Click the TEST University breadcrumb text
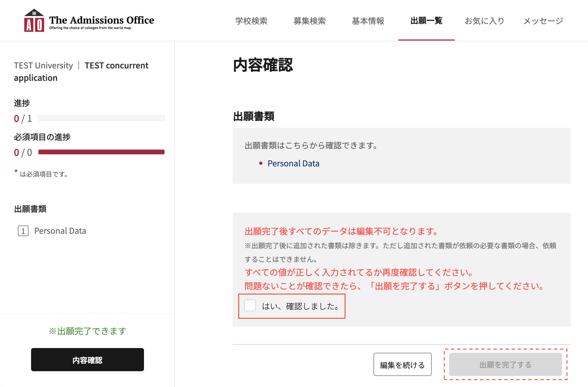The height and width of the screenshot is (387, 588). [x=43, y=65]
